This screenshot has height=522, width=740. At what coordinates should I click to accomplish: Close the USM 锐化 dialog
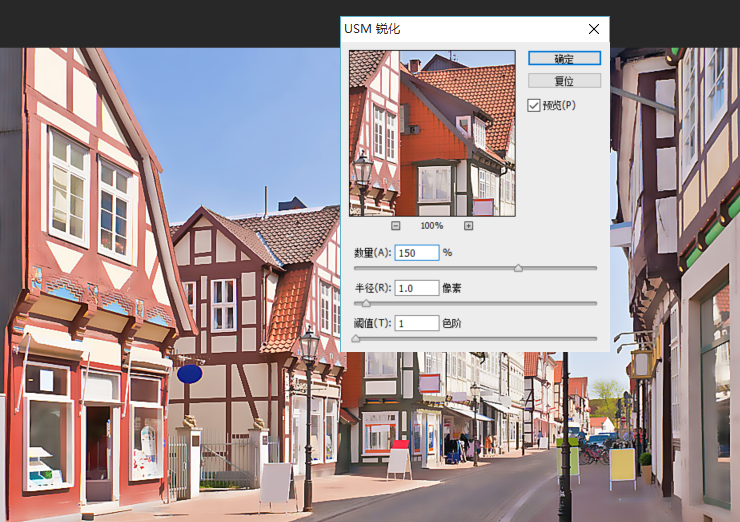coord(594,29)
